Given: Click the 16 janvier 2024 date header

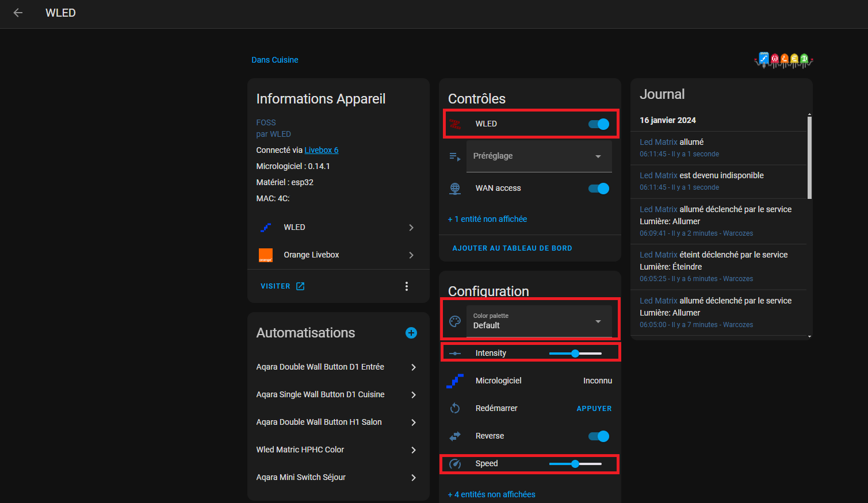Looking at the screenshot, I should 668,120.
